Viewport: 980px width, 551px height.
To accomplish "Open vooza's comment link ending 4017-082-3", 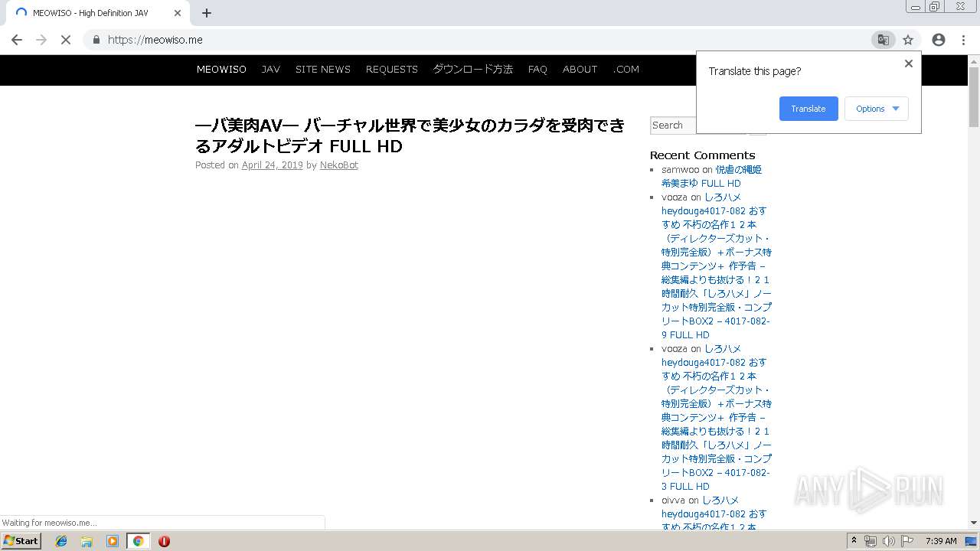I will [717, 417].
